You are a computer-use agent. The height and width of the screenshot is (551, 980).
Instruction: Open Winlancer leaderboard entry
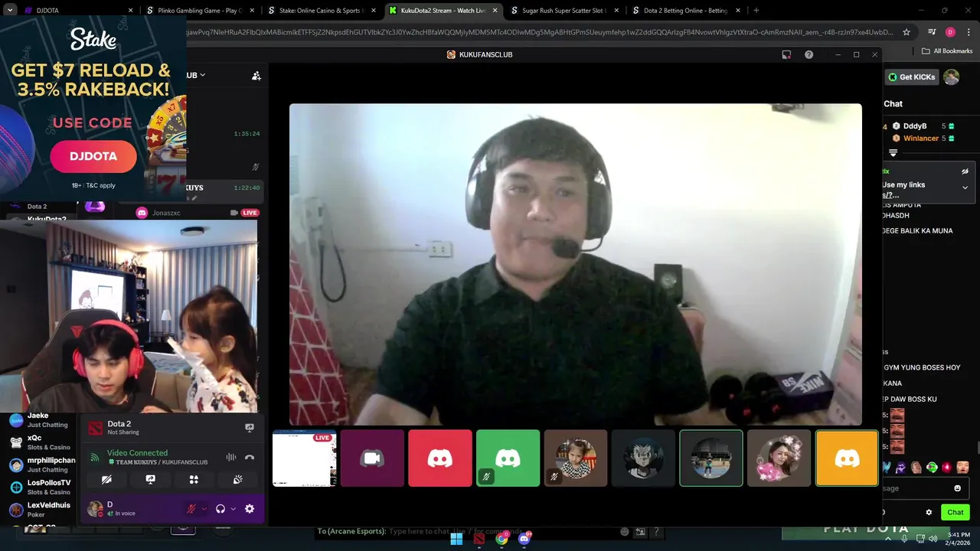point(923,139)
